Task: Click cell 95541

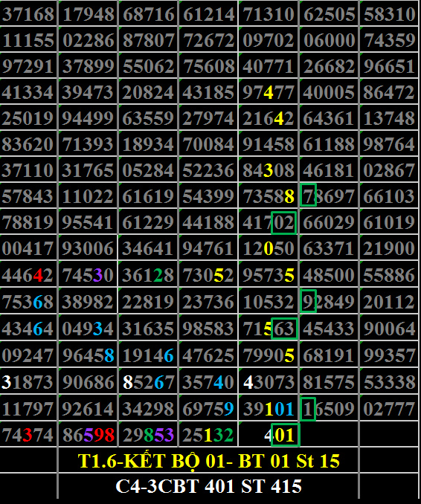Action: pos(89,222)
